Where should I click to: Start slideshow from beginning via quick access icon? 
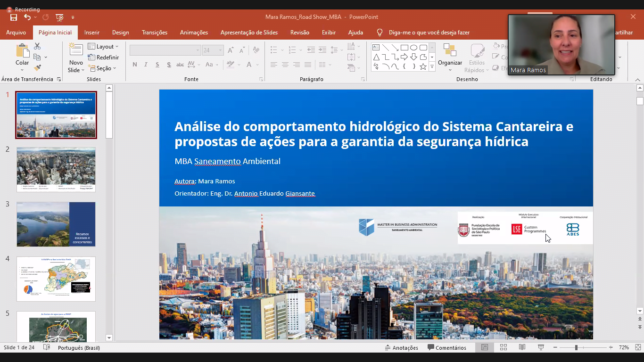pyautogui.click(x=59, y=17)
